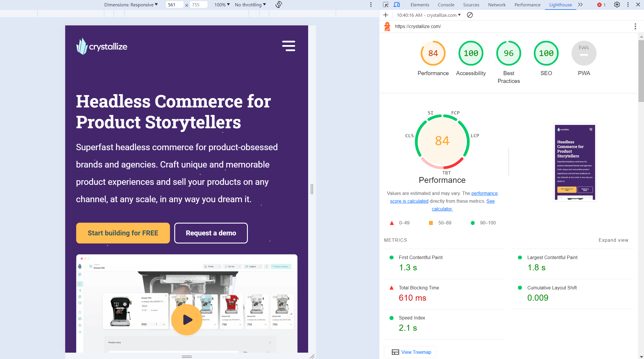Click the final screenshot thumbnail
The width and height of the screenshot is (644, 359).
pyautogui.click(x=575, y=162)
